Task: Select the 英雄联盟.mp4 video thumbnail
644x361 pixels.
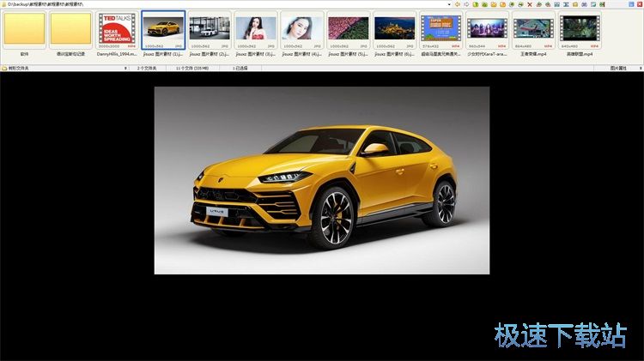Action: pyautogui.click(x=580, y=28)
